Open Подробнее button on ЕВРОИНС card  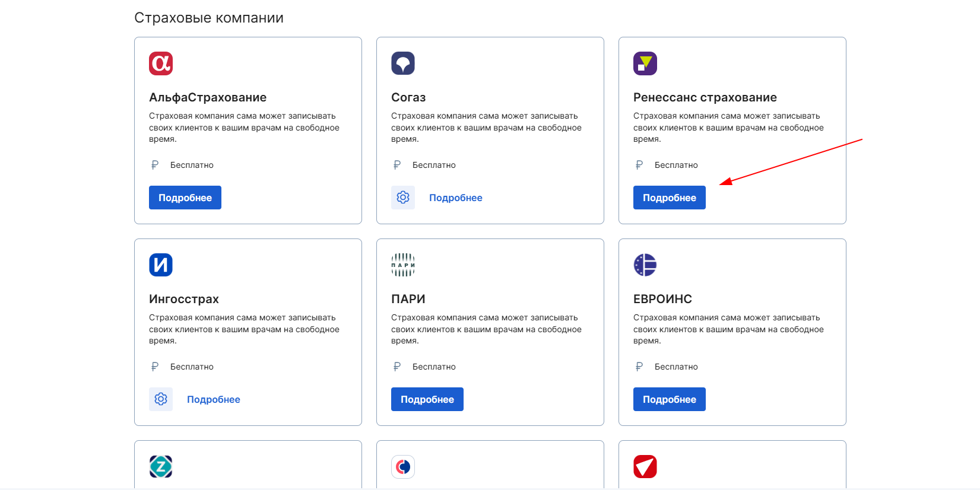(670, 399)
